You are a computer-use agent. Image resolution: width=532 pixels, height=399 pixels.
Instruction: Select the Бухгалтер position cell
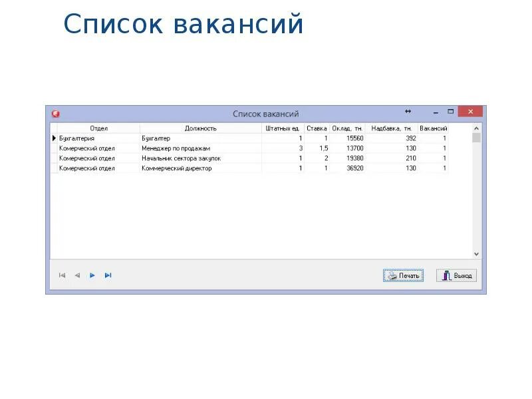coord(201,138)
